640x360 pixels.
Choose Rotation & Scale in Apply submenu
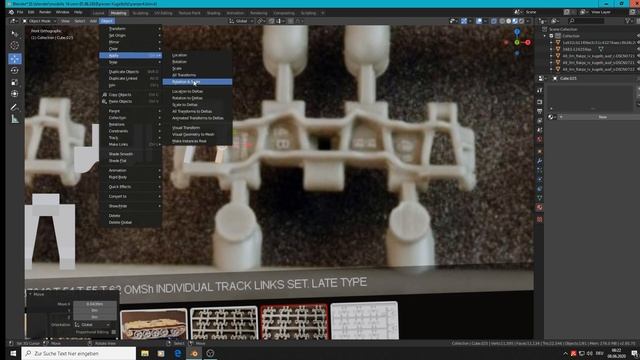point(198,82)
